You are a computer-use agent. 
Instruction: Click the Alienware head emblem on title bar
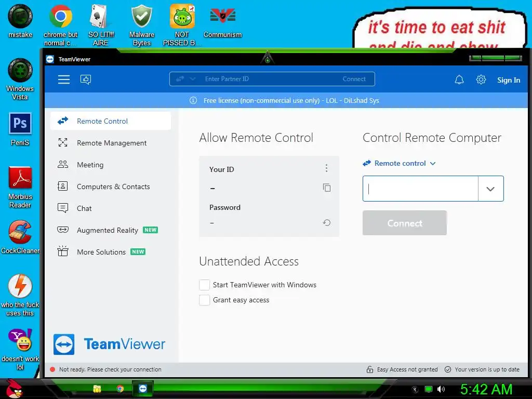pyautogui.click(x=268, y=58)
